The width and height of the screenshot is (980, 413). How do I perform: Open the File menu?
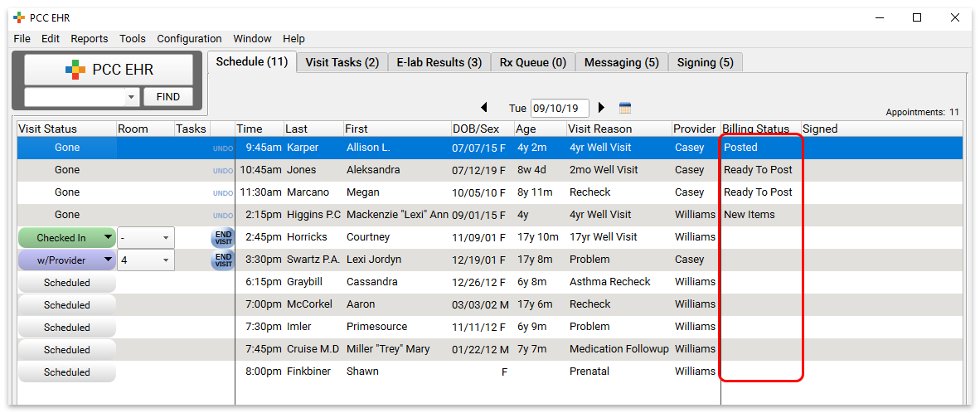22,39
